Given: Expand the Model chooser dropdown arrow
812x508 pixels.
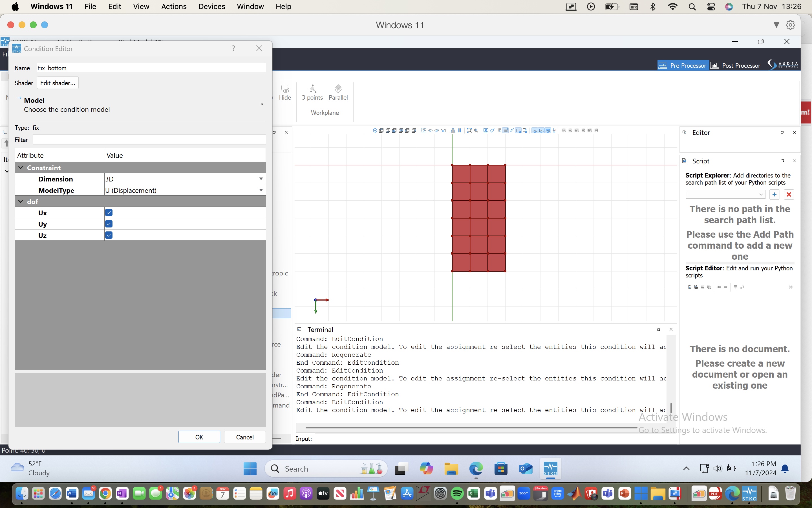Looking at the screenshot, I should pos(262,104).
